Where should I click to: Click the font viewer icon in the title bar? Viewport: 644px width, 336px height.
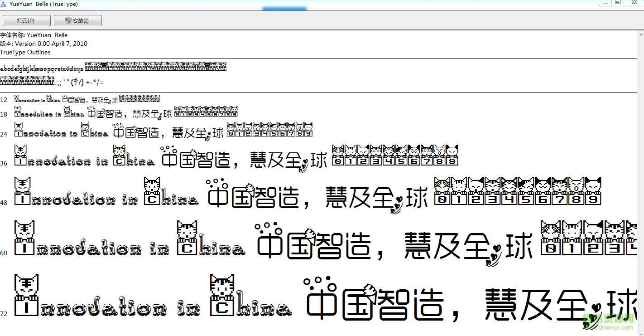[x=4, y=4]
